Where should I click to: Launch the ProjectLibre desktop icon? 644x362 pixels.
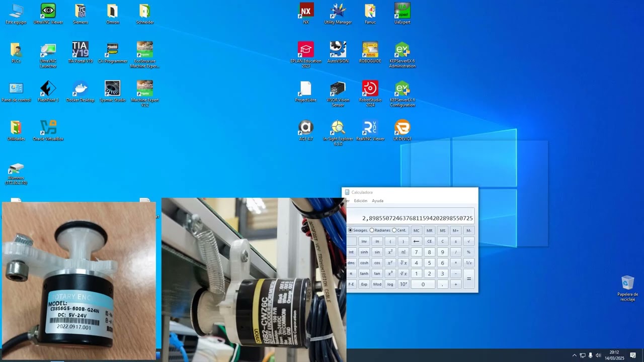pyautogui.click(x=306, y=91)
